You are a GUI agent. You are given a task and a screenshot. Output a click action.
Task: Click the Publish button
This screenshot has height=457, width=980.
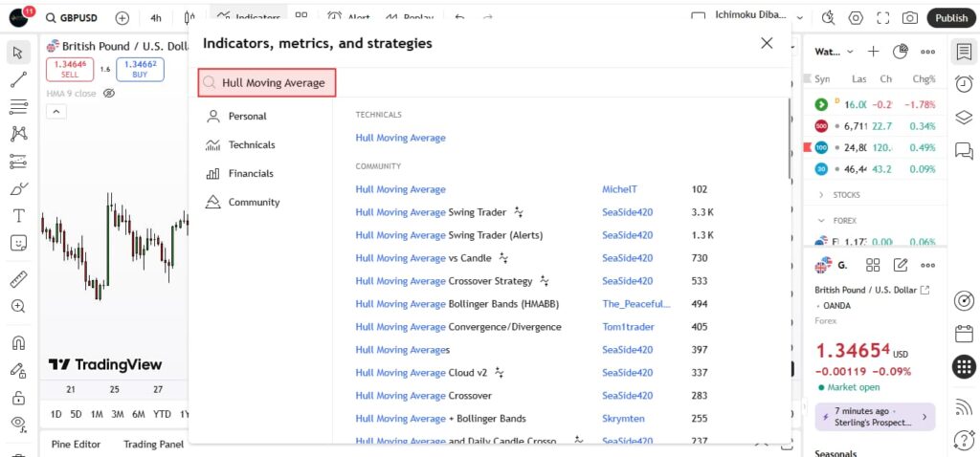[950, 18]
